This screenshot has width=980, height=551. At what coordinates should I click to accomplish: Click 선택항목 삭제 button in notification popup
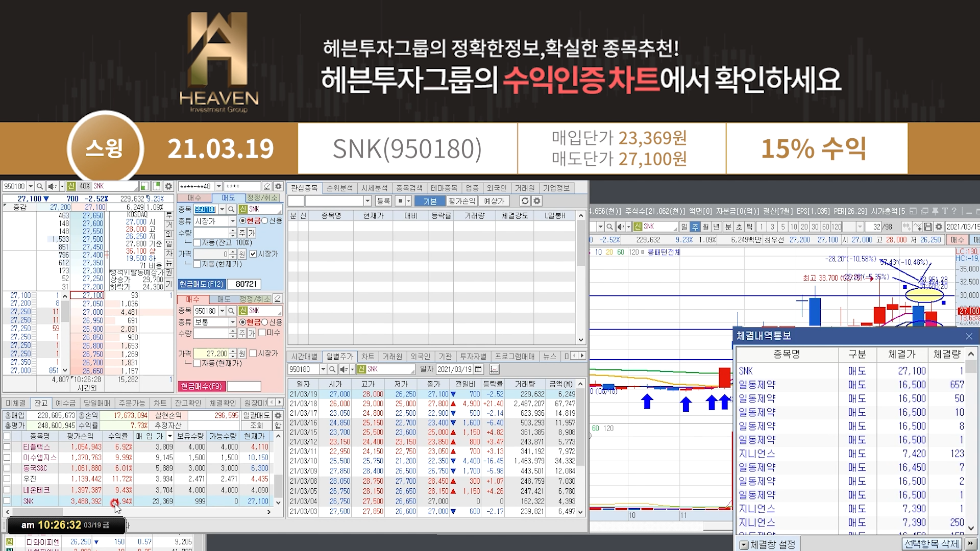(x=933, y=544)
